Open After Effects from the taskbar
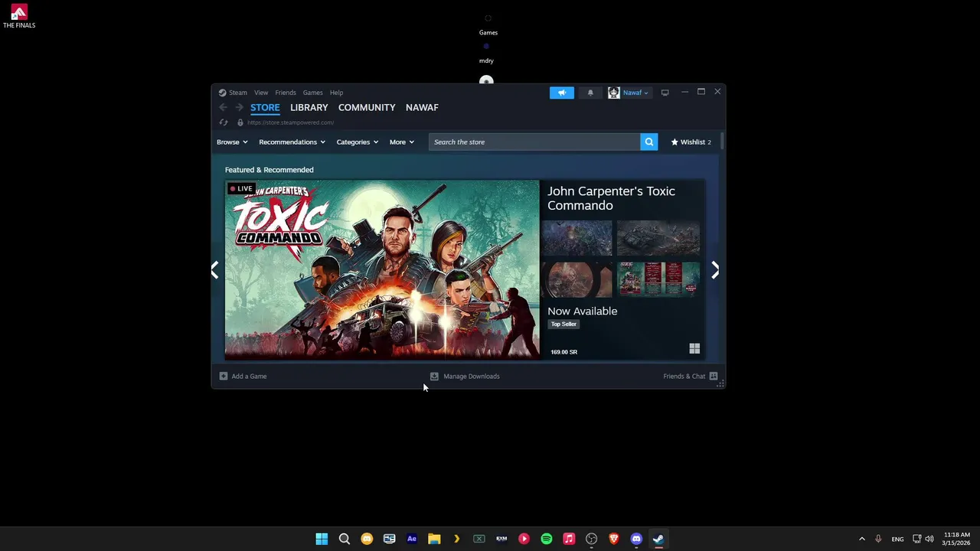980x551 pixels. coord(412,539)
